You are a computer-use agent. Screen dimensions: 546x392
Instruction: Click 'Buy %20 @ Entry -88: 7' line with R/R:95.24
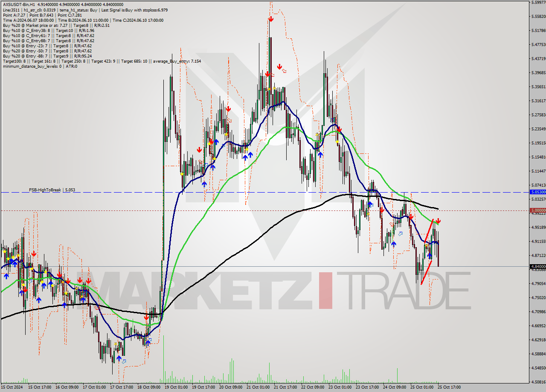(x=47, y=56)
